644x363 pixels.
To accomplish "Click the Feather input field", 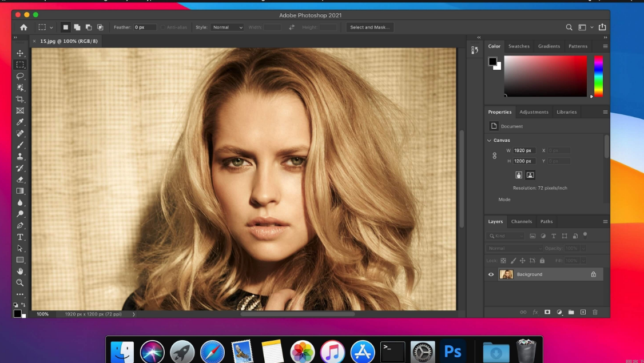I will pyautogui.click(x=145, y=27).
